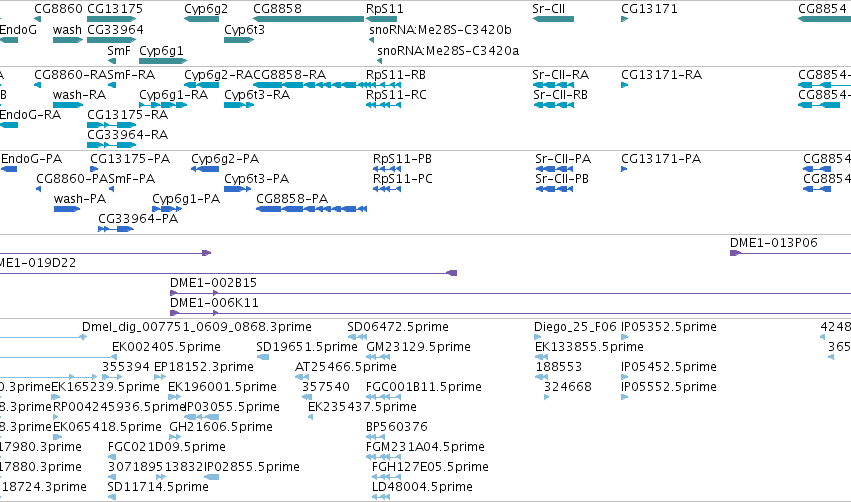The image size is (851, 502).
Task: Click the Cyp6t3-RA transcript glyph
Action: [239, 105]
